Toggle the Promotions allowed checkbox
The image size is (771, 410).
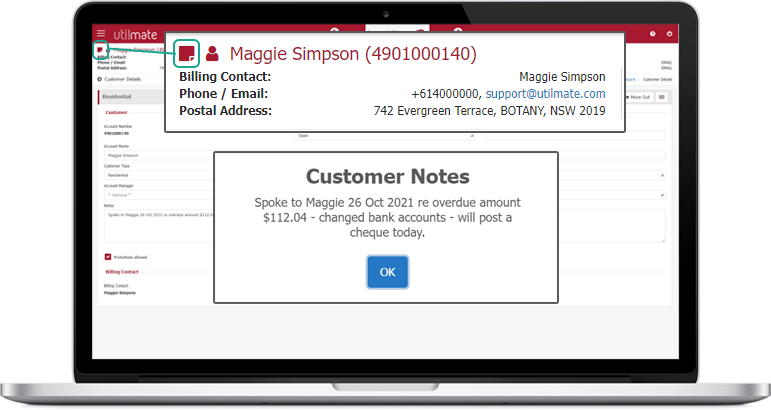[x=108, y=256]
